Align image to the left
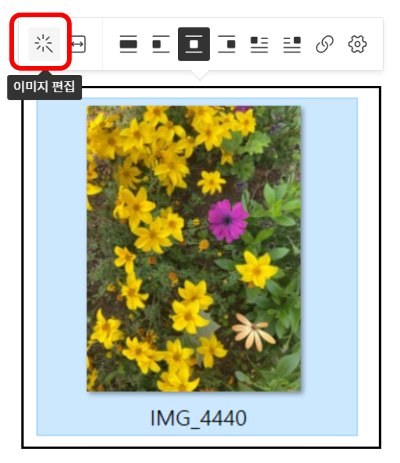The width and height of the screenshot is (400, 463). pos(161,44)
